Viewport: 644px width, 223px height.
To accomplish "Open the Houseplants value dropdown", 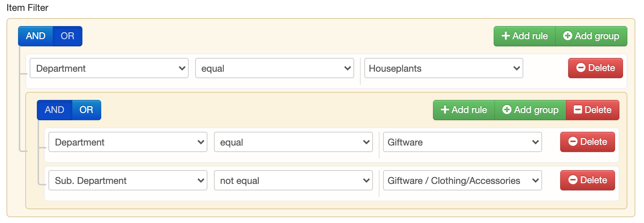I will point(443,68).
